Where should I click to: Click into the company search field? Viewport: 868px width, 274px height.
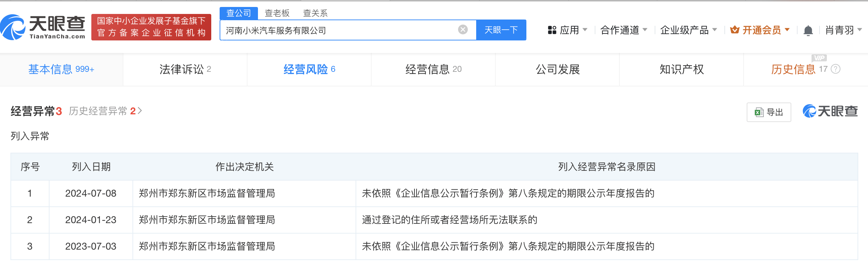pyautogui.click(x=338, y=30)
